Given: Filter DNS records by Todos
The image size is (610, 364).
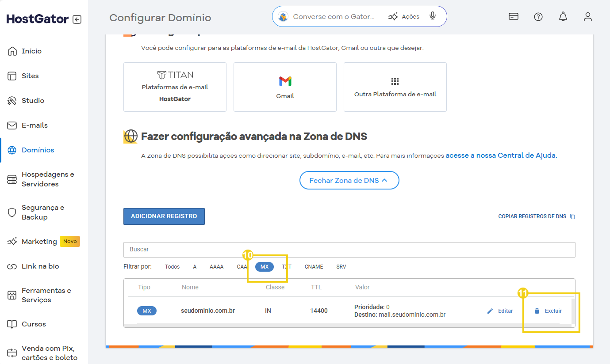Looking at the screenshot, I should (172, 267).
